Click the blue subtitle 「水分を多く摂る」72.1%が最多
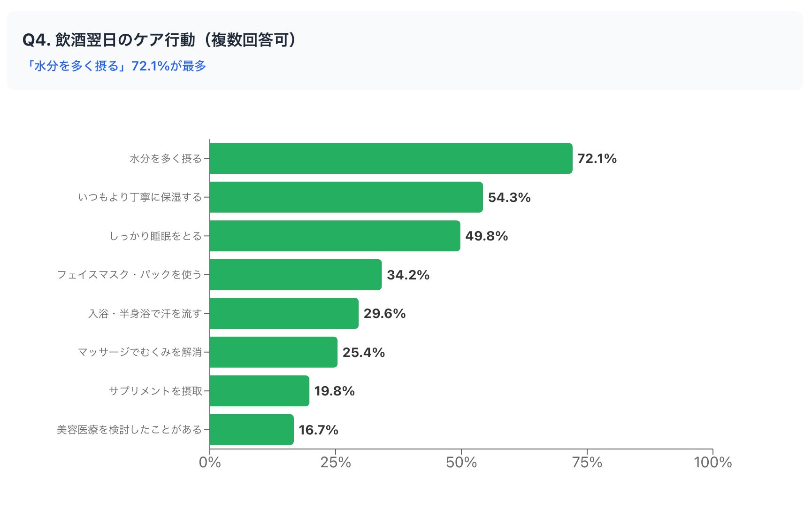 [x=115, y=66]
